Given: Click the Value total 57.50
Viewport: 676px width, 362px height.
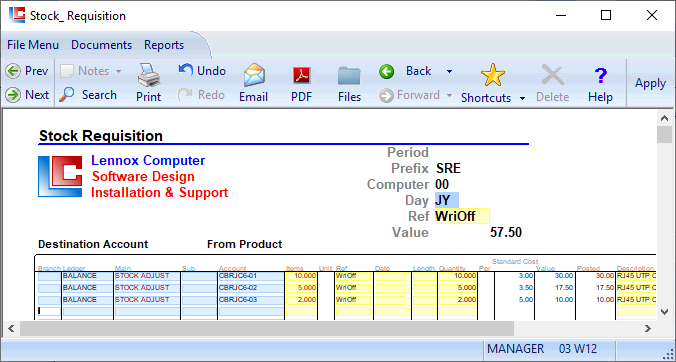Looking at the screenshot, I should [506, 233].
